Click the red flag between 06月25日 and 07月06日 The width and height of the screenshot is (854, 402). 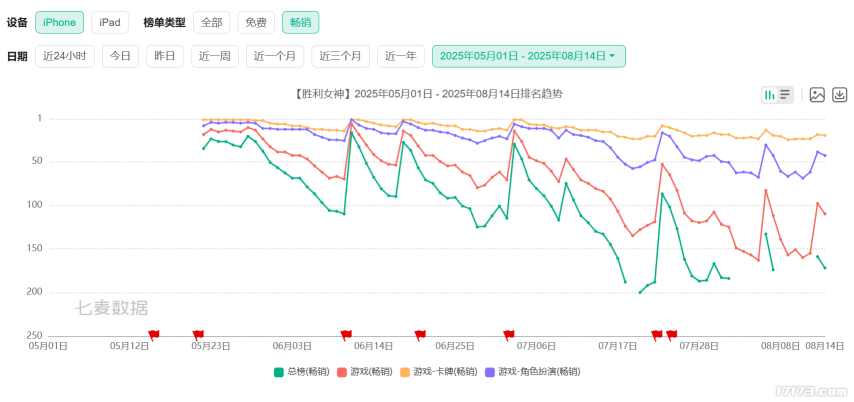coord(508,335)
